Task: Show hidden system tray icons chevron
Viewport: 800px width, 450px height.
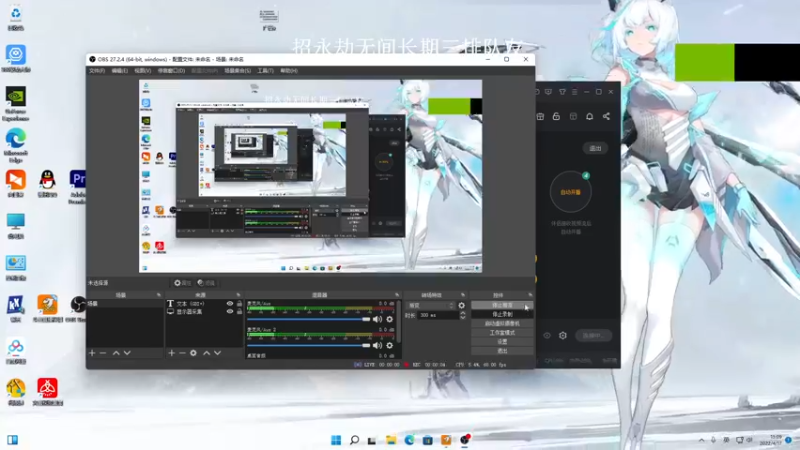Action: (702, 440)
